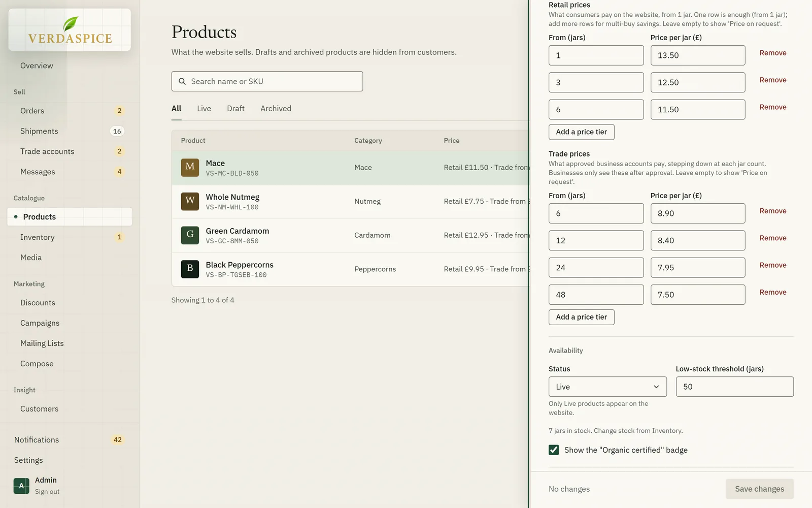Click the retail price field showing 13.50
This screenshot has height=508, width=812.
(x=698, y=55)
